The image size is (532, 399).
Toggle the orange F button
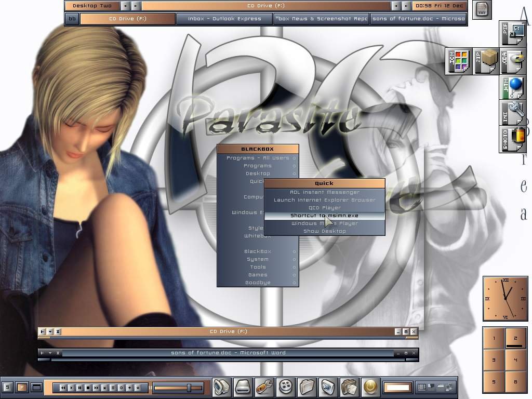click(x=22, y=387)
